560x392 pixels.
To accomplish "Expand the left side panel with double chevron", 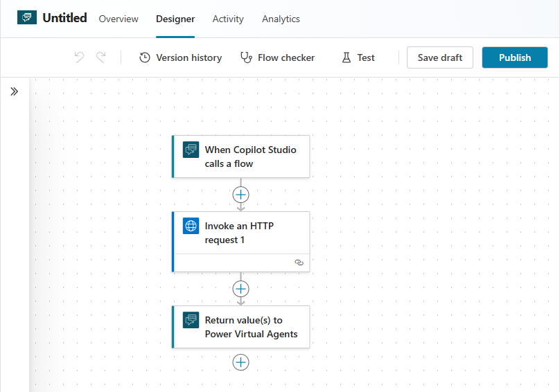I will [15, 91].
